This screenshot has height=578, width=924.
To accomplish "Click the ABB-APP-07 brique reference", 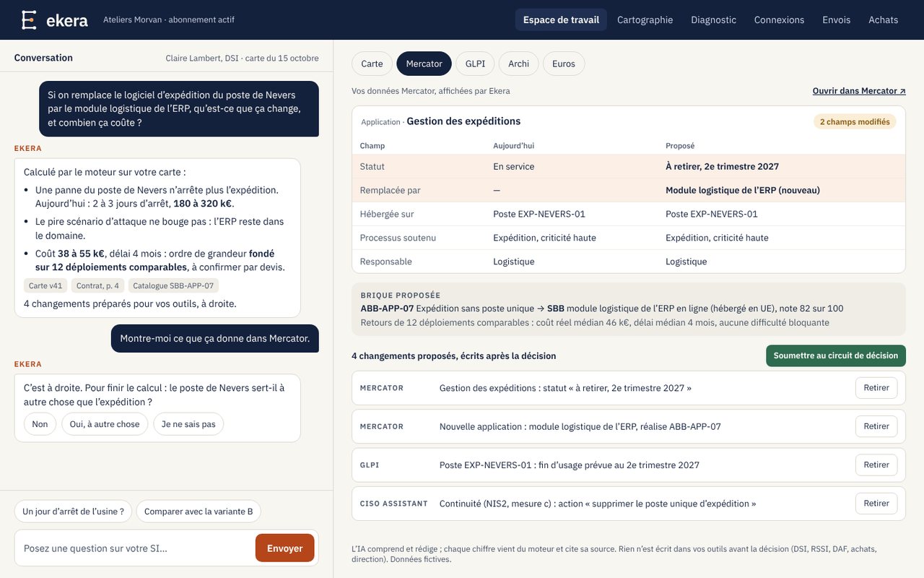I will 387,309.
